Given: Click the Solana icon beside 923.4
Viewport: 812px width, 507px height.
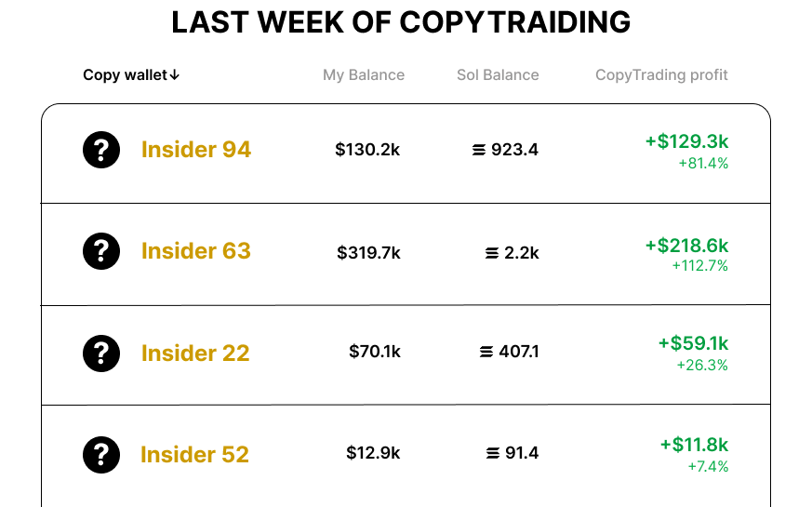Looking at the screenshot, I should (x=479, y=150).
